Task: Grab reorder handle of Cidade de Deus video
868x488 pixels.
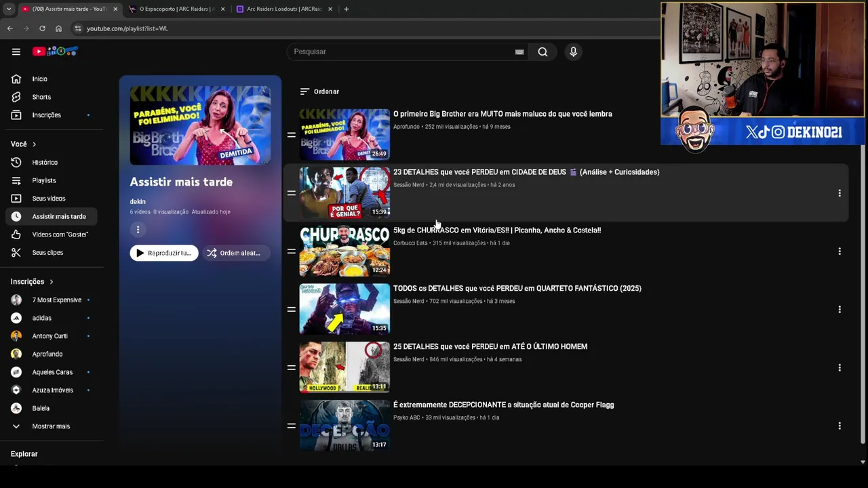Action: [x=292, y=193]
